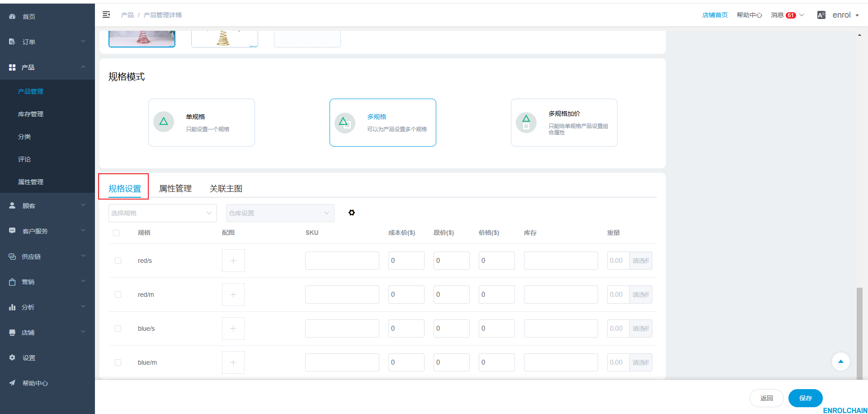Switch to the 关联主图 tab
This screenshot has height=414, width=868.
tap(226, 189)
